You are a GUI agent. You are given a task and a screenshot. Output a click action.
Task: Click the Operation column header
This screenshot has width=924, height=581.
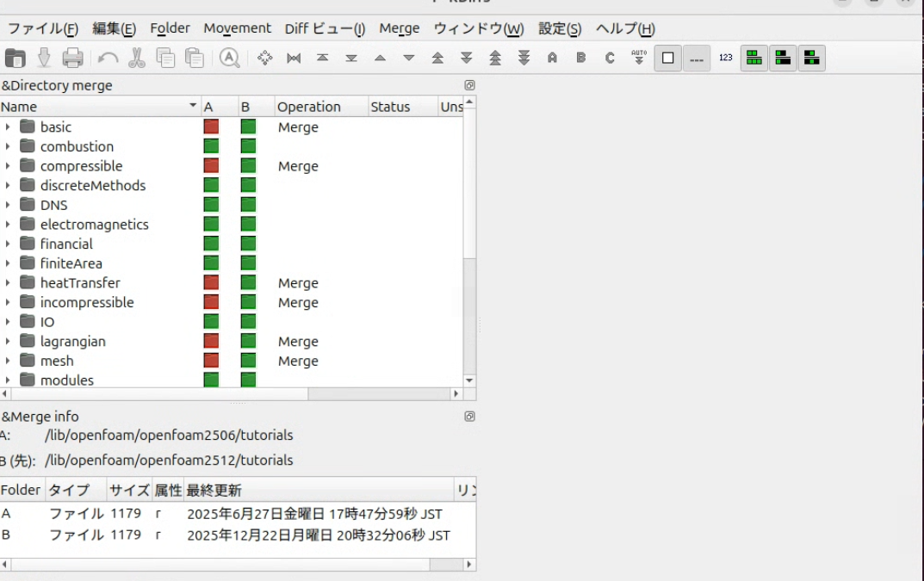pos(308,107)
